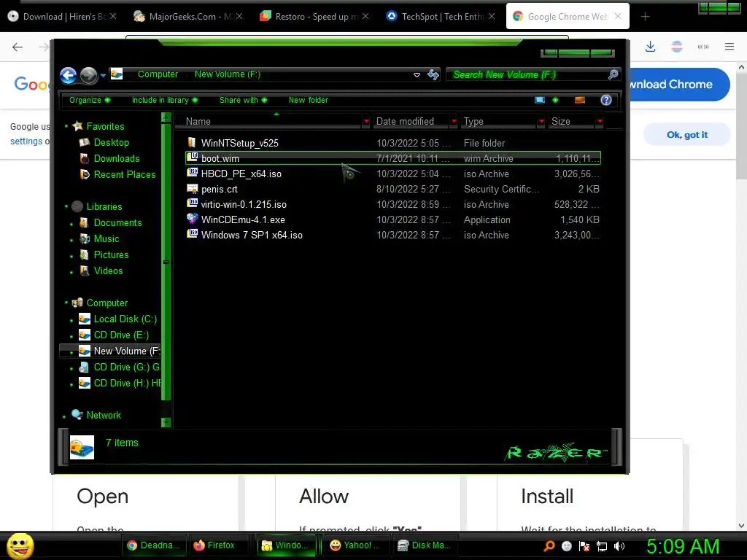Viewport: 747px width, 560px height.
Task: Select the WinNTSetup_v525 folder icon
Action: (192, 142)
